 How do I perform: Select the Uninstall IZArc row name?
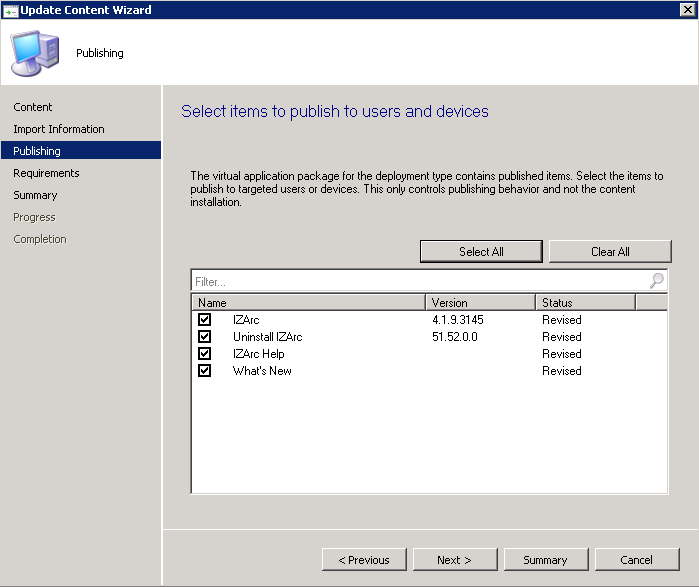(267, 337)
